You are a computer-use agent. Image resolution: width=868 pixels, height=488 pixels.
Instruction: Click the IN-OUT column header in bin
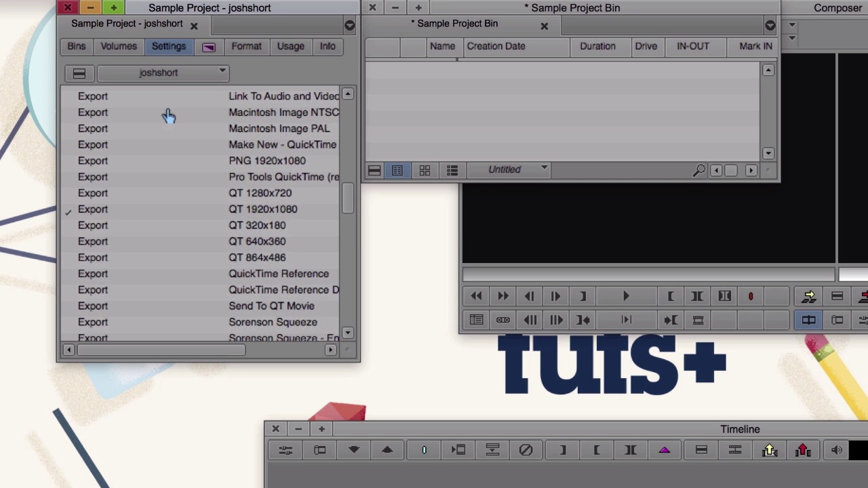[692, 46]
